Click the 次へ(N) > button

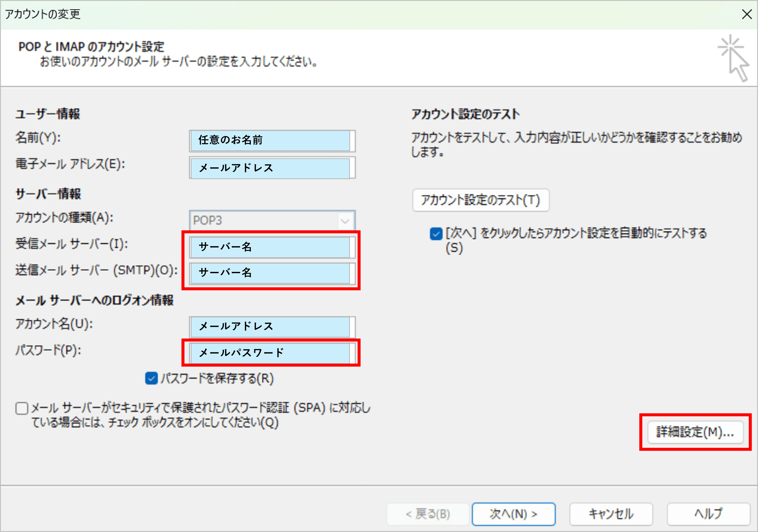point(514,514)
